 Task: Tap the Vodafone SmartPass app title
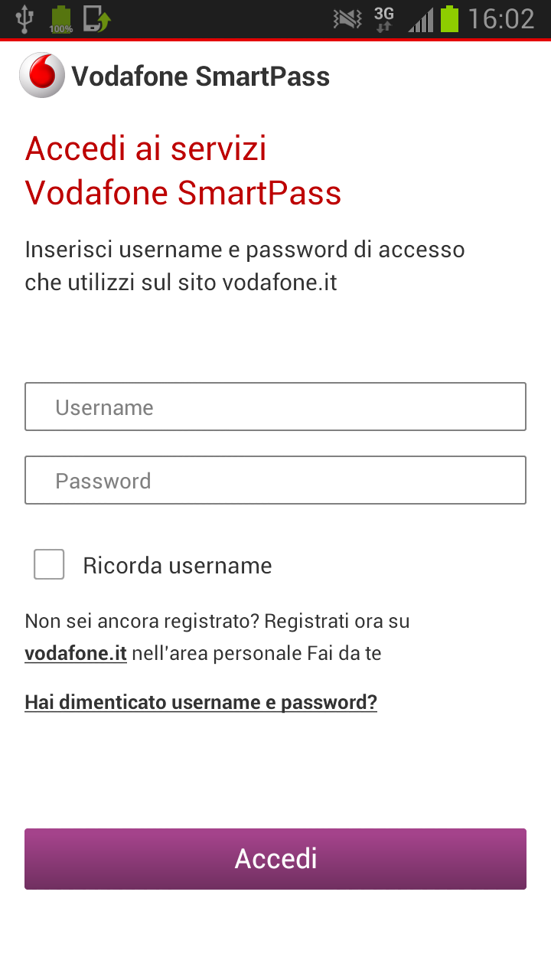[201, 77]
